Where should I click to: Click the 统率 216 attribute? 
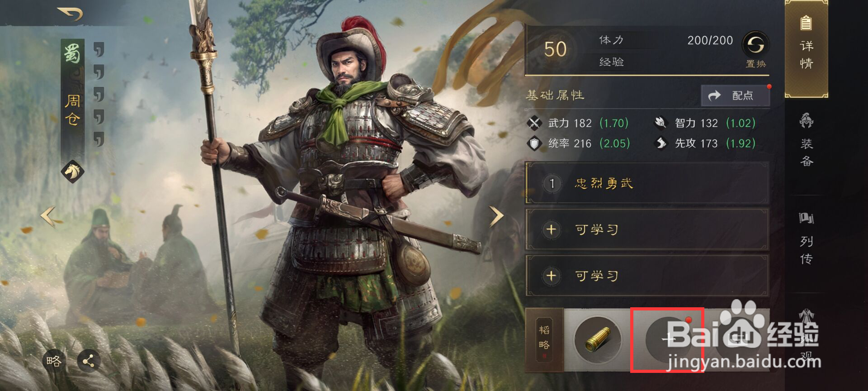coord(579,143)
